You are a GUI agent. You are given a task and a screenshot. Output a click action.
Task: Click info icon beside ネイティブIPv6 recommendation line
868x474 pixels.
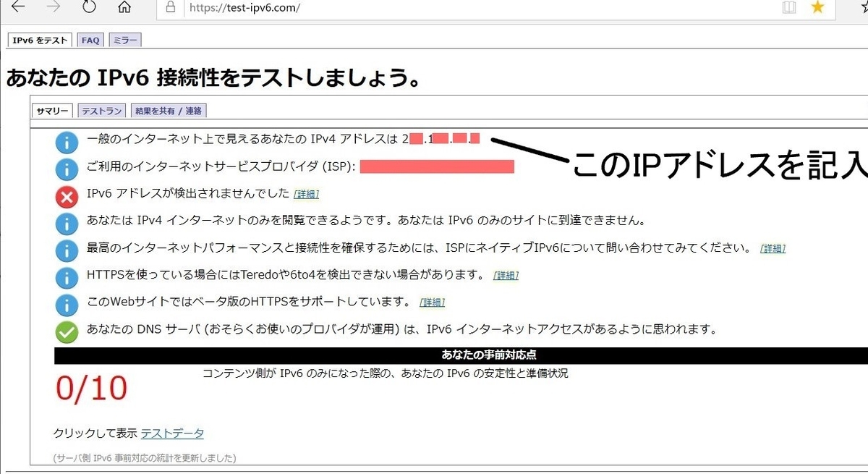click(x=67, y=250)
